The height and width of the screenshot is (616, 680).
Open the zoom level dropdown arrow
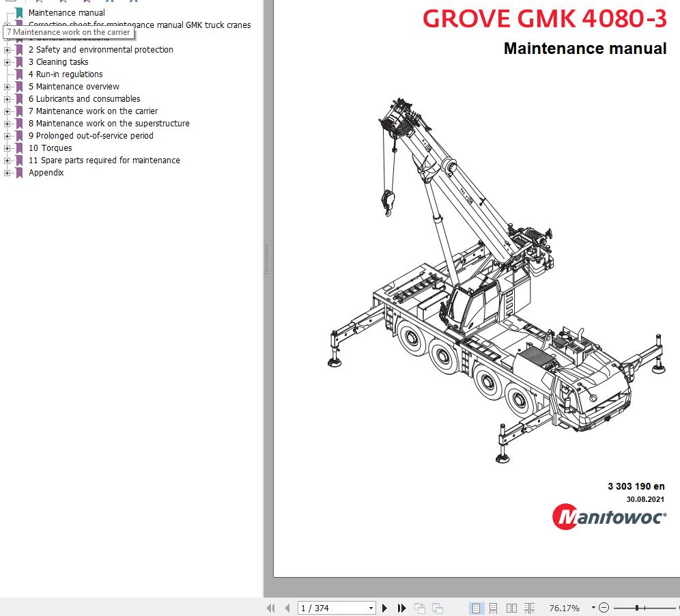click(593, 608)
